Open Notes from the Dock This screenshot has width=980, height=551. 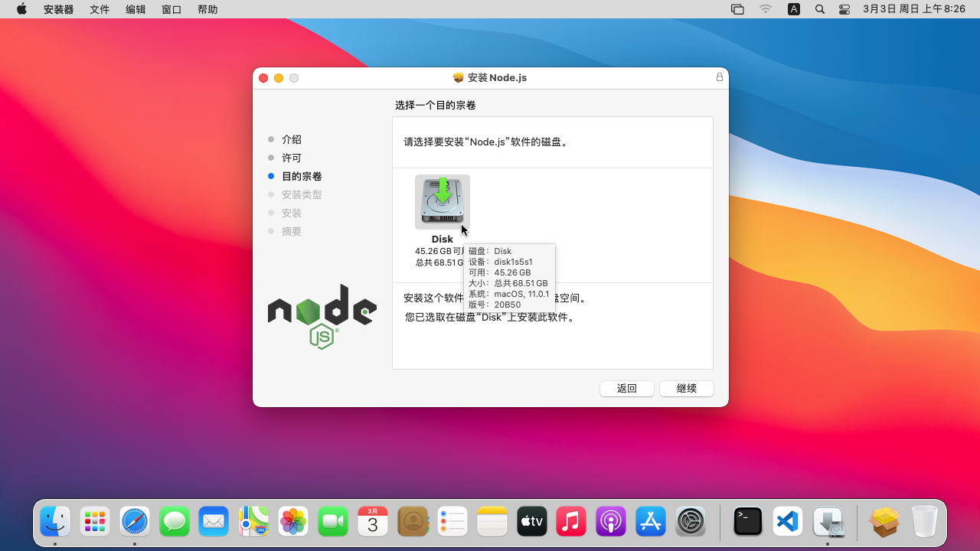point(492,522)
